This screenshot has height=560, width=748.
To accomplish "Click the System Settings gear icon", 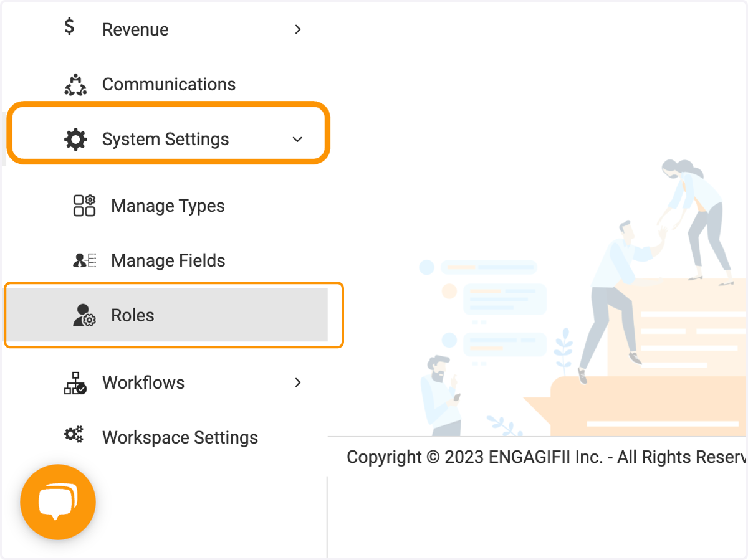I will click(75, 139).
